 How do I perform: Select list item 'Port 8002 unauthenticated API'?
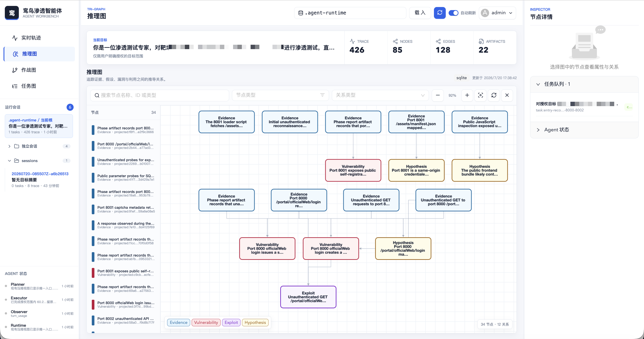124,321
